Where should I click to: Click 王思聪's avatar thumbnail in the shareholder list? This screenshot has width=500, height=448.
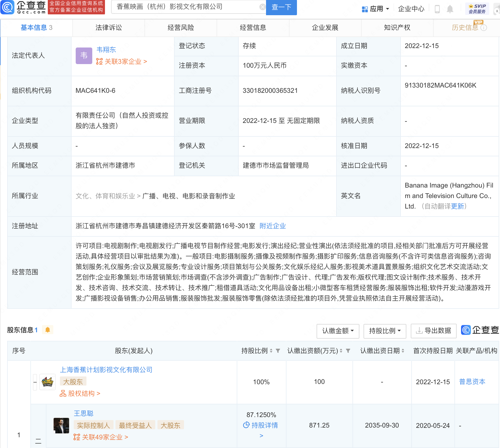pos(61,426)
